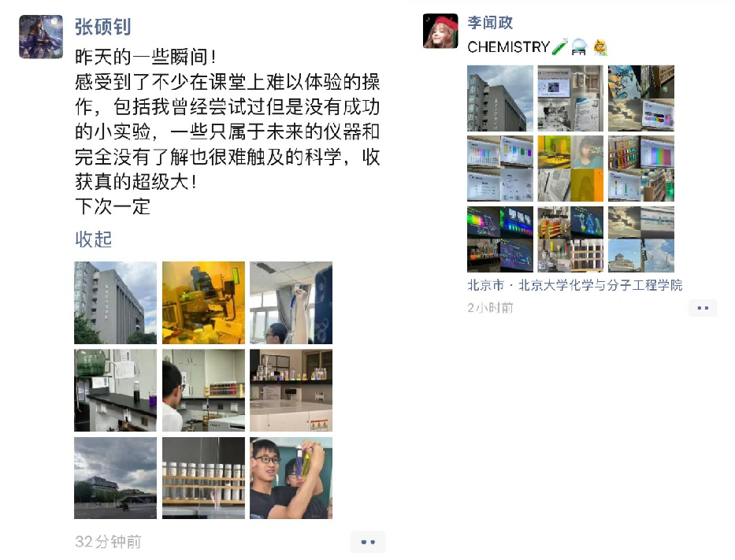Open 张硕钊's profile avatar
Viewport: 735px width, 560px height.
41,36
